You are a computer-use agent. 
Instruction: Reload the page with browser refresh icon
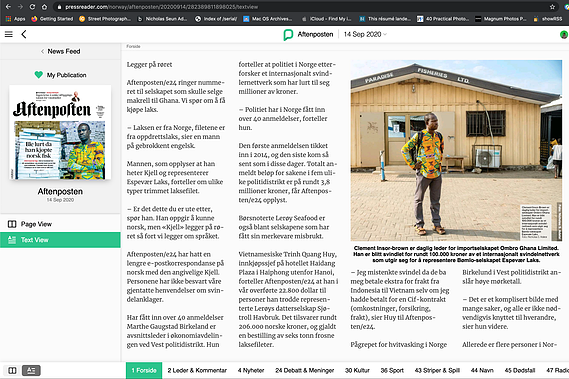click(x=32, y=7)
